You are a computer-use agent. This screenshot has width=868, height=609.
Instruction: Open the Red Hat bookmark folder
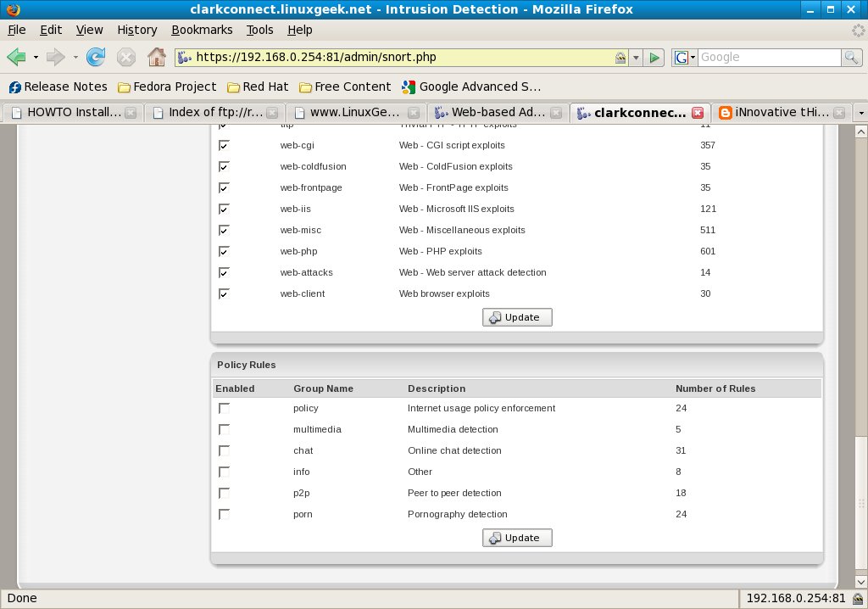click(258, 87)
